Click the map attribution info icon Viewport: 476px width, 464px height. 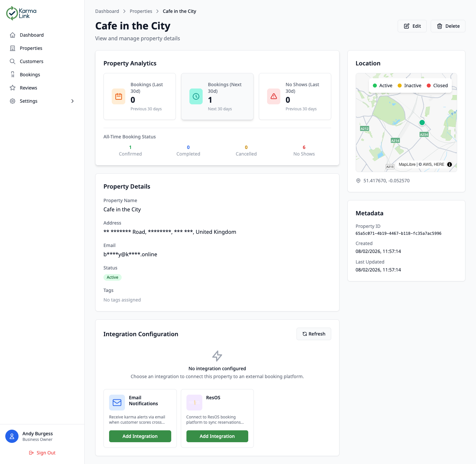pyautogui.click(x=449, y=164)
